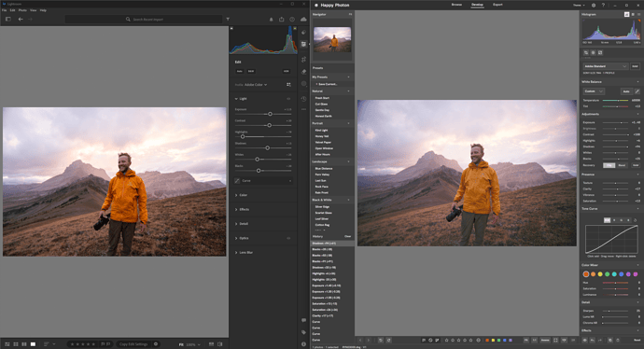Click the Navigator thumbnail in Happy Photon
Screen dimensions: 644x349
332,39
